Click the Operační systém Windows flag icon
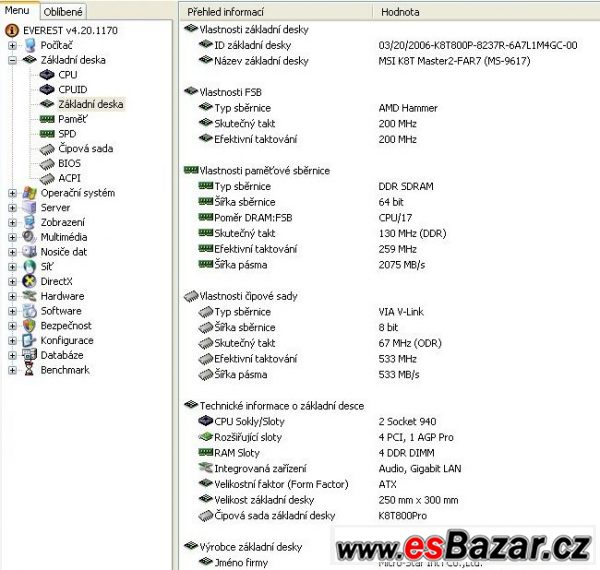The image size is (600, 570). pos(29,193)
